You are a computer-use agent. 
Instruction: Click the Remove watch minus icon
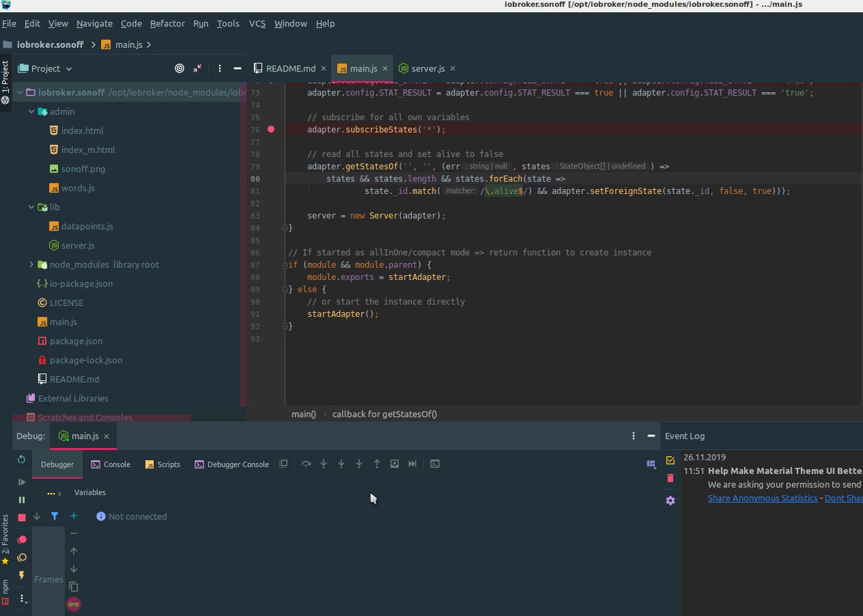coord(74,533)
